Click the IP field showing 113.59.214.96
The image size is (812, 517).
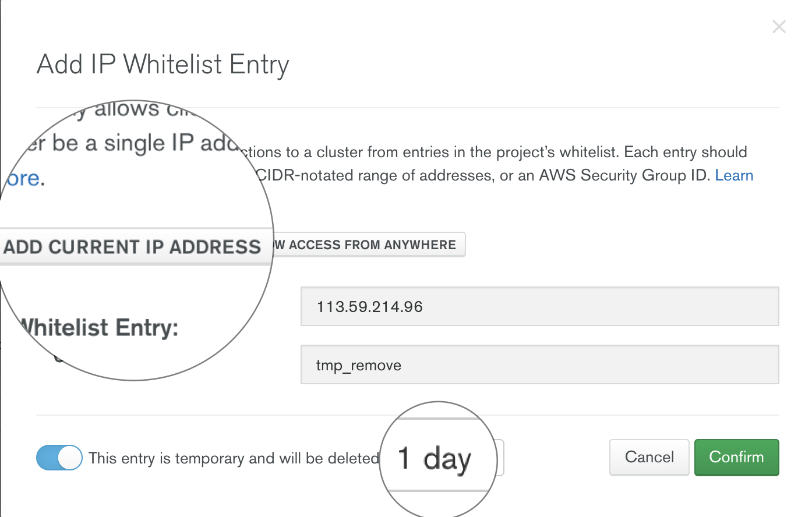[x=539, y=307]
